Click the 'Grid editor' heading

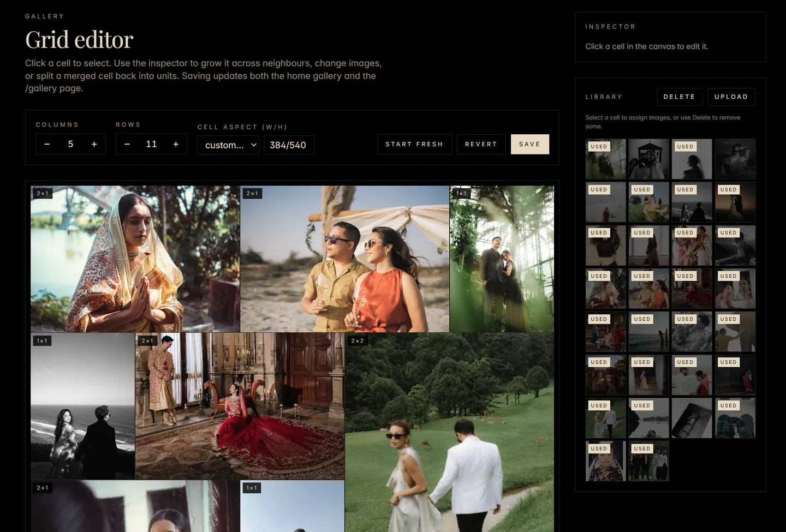click(79, 40)
